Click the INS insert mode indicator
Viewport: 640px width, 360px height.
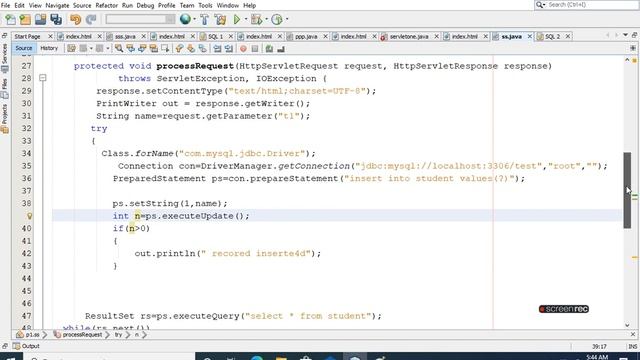tap(633, 346)
